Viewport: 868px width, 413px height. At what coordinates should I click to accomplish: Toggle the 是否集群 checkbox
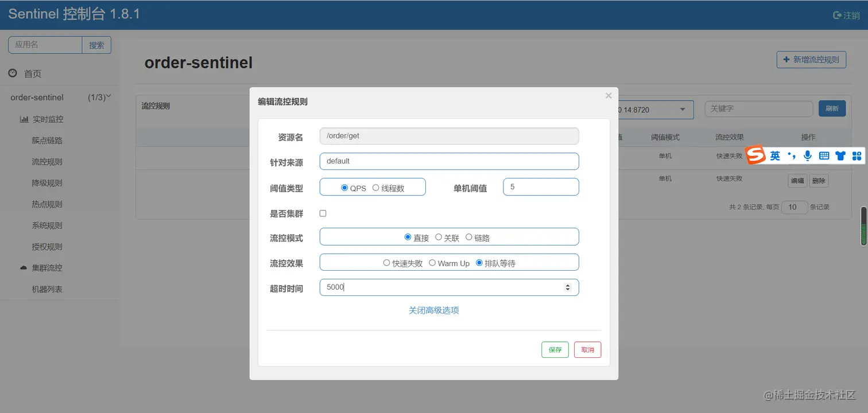[x=323, y=213]
